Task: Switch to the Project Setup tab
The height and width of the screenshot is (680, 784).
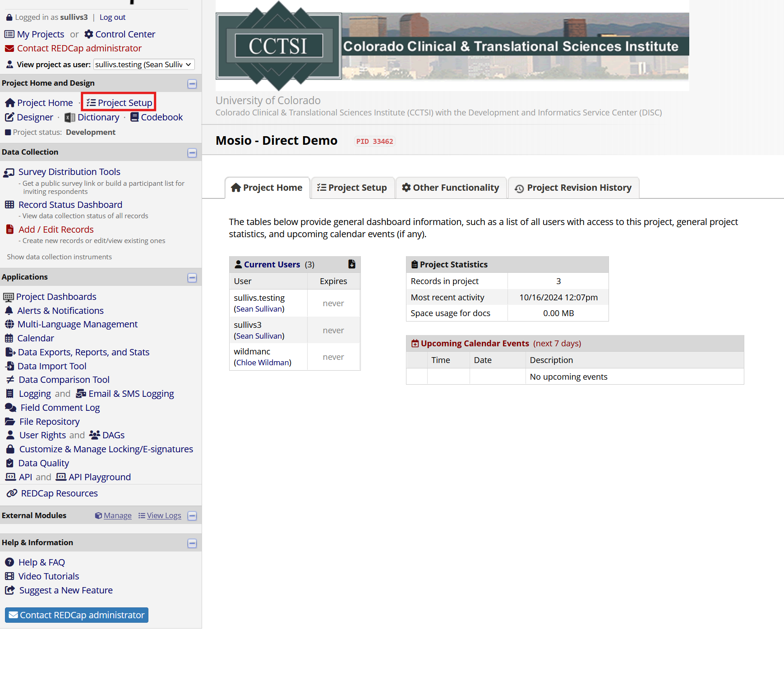Action: 352,188
